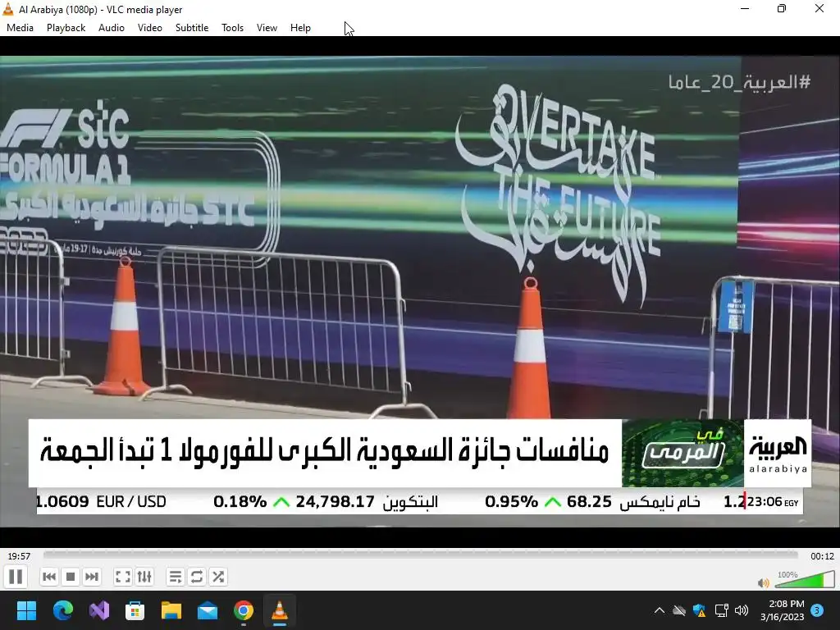840x630 pixels.
Task: Open the Audio menu
Action: point(112,28)
